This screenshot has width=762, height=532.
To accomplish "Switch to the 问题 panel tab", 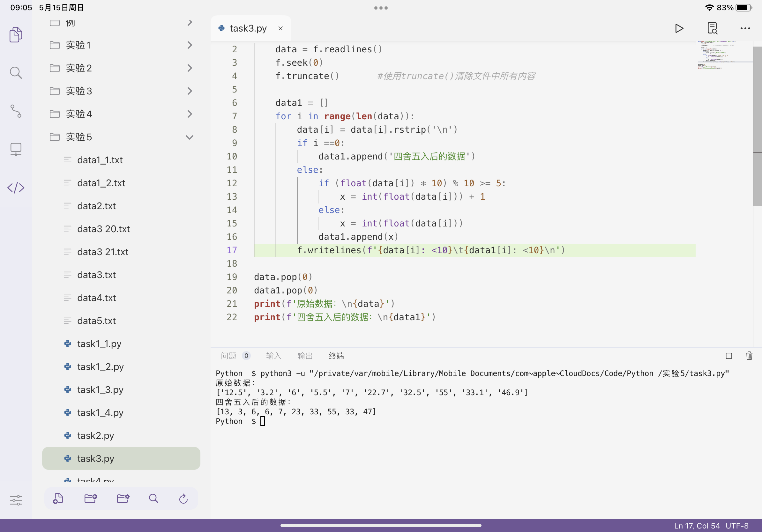I will click(229, 356).
